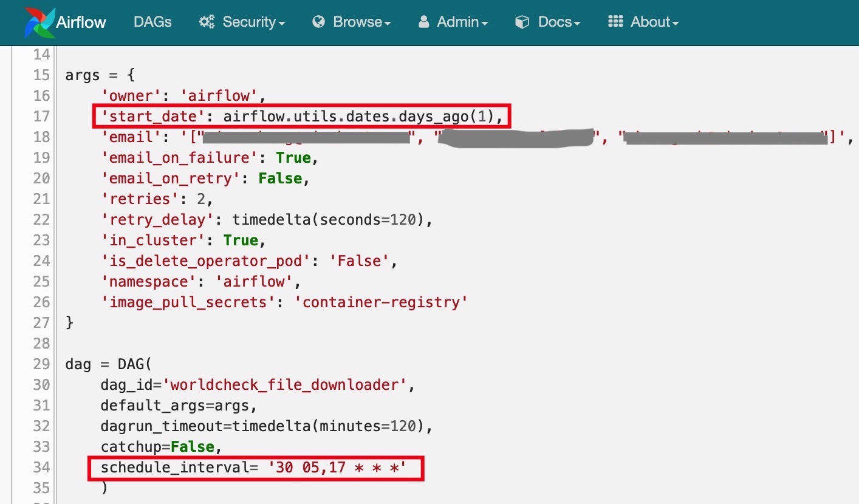
Task: Click the grid icon beside About
Action: [615, 22]
